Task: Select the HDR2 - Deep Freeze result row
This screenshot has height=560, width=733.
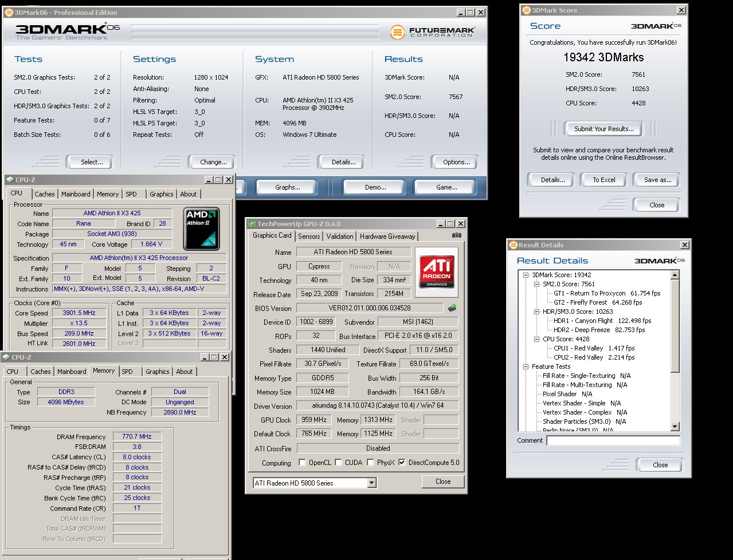Action: pyautogui.click(x=599, y=330)
